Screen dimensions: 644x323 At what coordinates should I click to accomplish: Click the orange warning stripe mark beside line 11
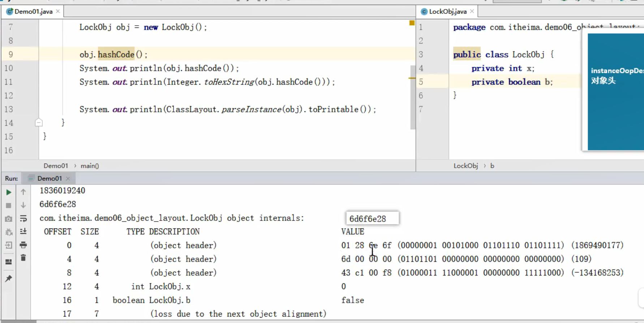tap(412, 78)
